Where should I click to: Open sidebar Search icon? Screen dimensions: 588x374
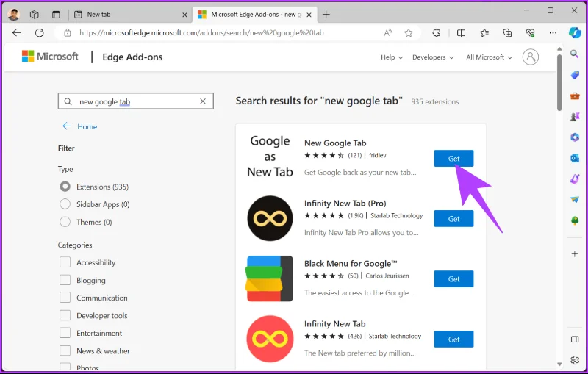click(575, 54)
